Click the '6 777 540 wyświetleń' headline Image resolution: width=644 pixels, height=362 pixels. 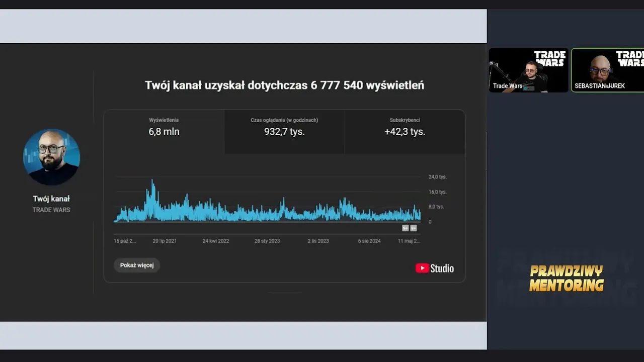(x=367, y=85)
